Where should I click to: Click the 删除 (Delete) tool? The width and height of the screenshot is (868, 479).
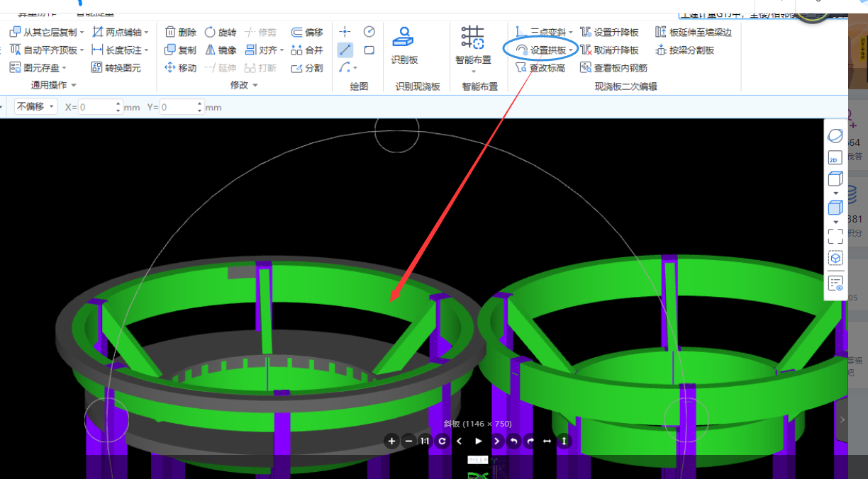click(180, 32)
